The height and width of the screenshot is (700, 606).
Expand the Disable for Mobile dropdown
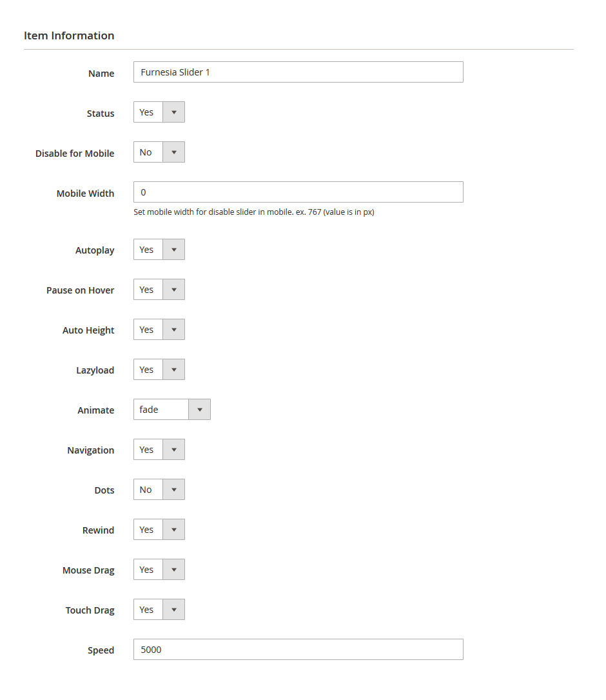[159, 152]
